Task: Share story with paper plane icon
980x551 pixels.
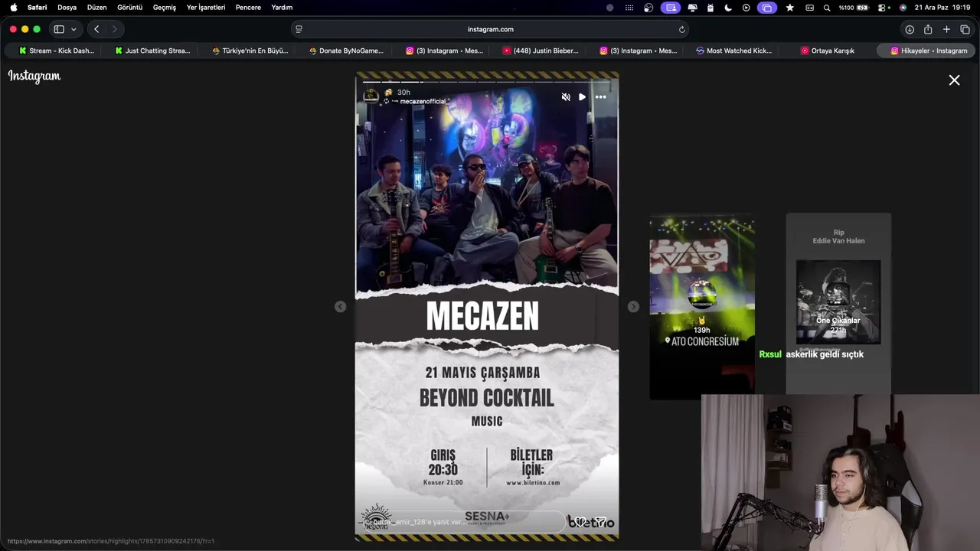Action: pos(601,522)
